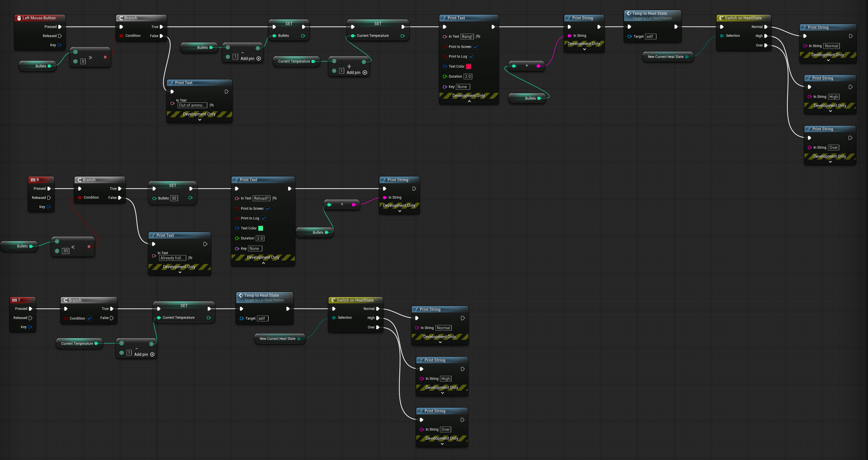Click the Normal exec pin on top Switch on HeatState
This screenshot has height=460, width=868.
point(766,27)
